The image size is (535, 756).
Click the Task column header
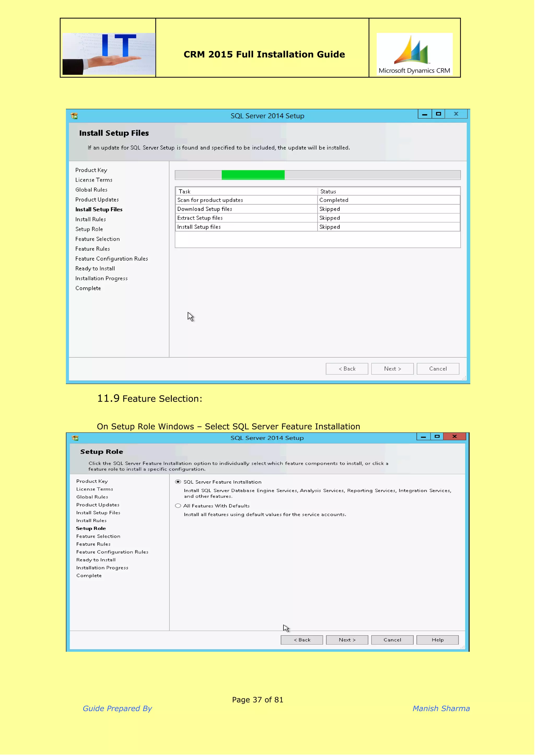pos(247,192)
